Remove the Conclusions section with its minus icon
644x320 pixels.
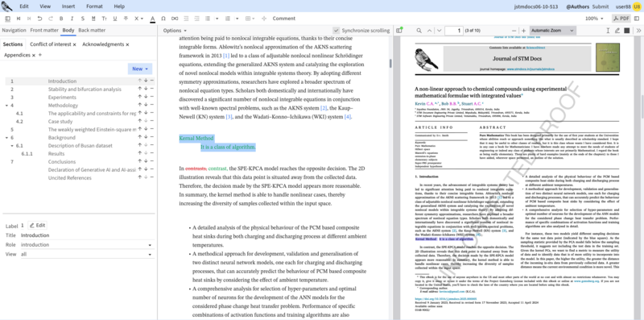[152, 162]
